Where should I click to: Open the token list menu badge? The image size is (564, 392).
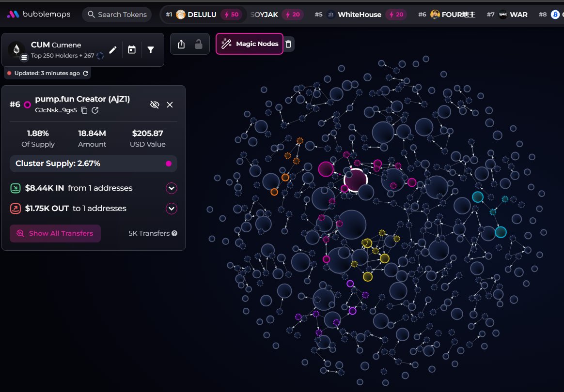(x=24, y=57)
